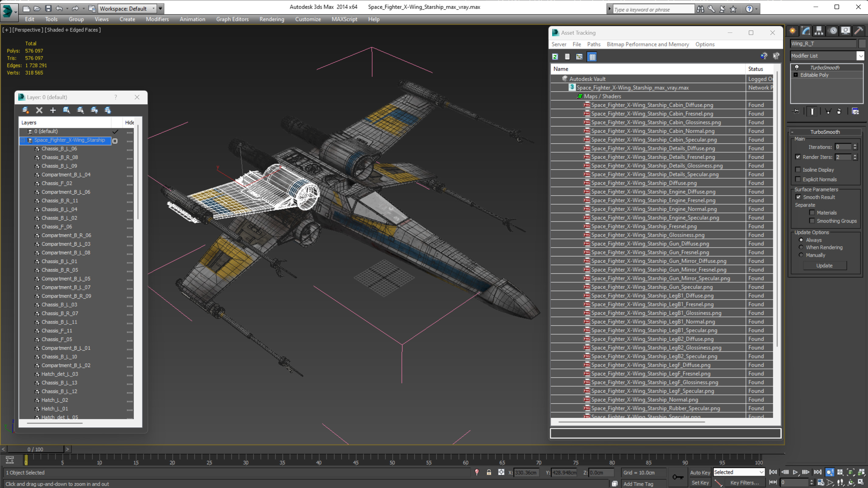Click the Play Animation button
Screen dimensions: 868x488
coord(795,472)
